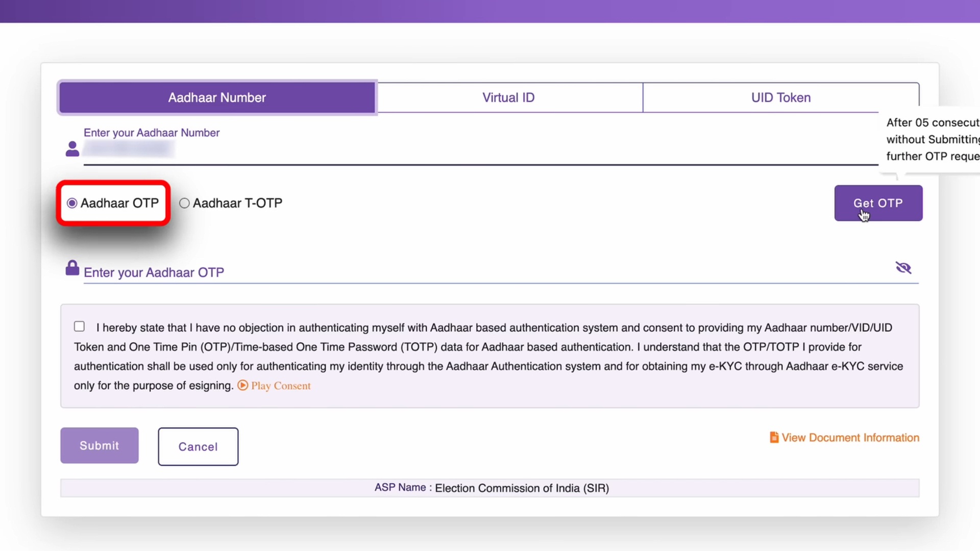Click the Submit button

pos(99,445)
